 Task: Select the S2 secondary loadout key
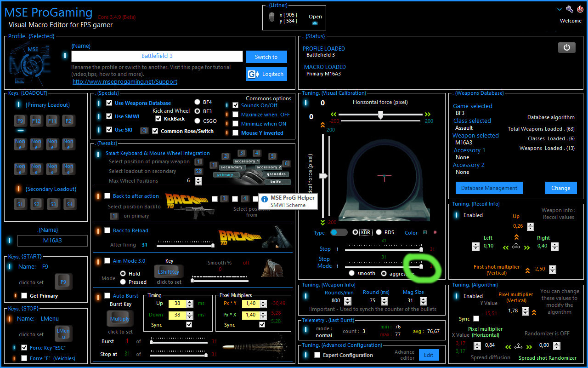pos(36,204)
